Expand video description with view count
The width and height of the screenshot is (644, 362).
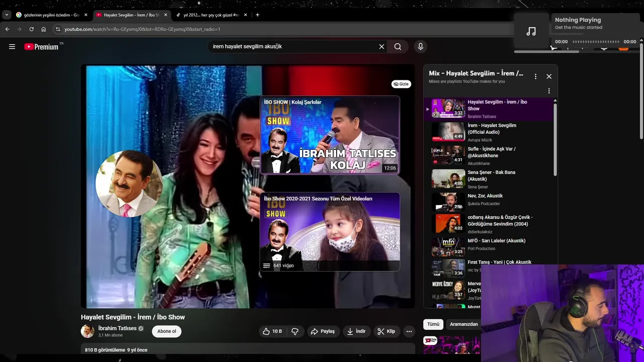click(x=248, y=350)
